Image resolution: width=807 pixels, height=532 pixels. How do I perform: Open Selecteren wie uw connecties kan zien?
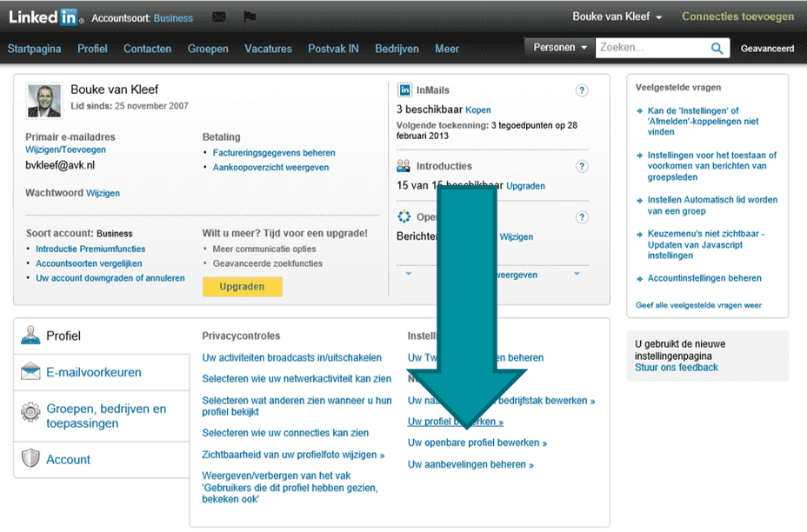click(285, 433)
